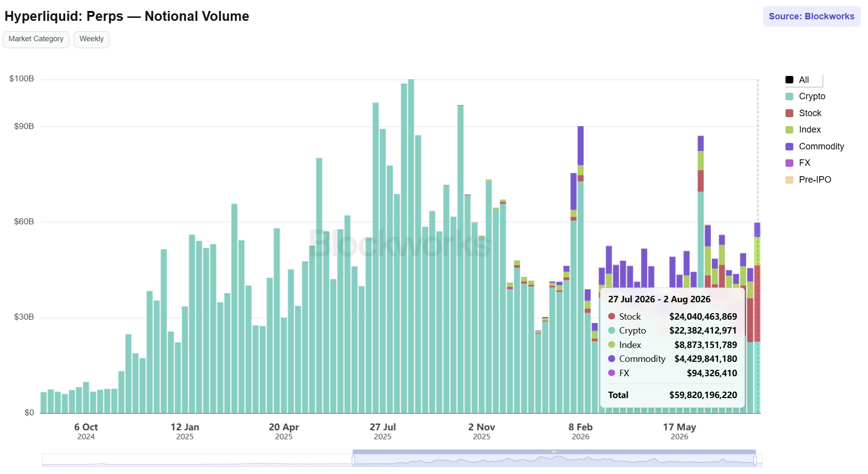Image resolution: width=868 pixels, height=474 pixels.
Task: Hide the Stock series via the legend
Action: pos(803,113)
